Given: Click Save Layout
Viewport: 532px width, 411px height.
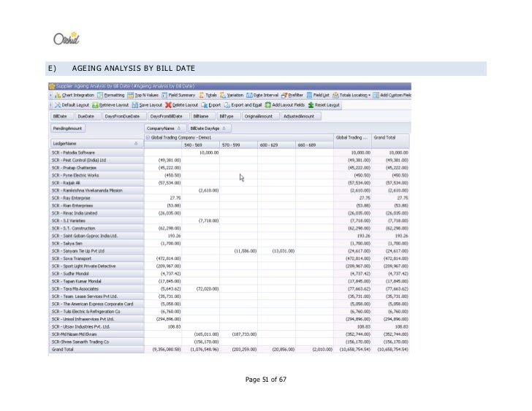Looking at the screenshot, I should [147, 105].
